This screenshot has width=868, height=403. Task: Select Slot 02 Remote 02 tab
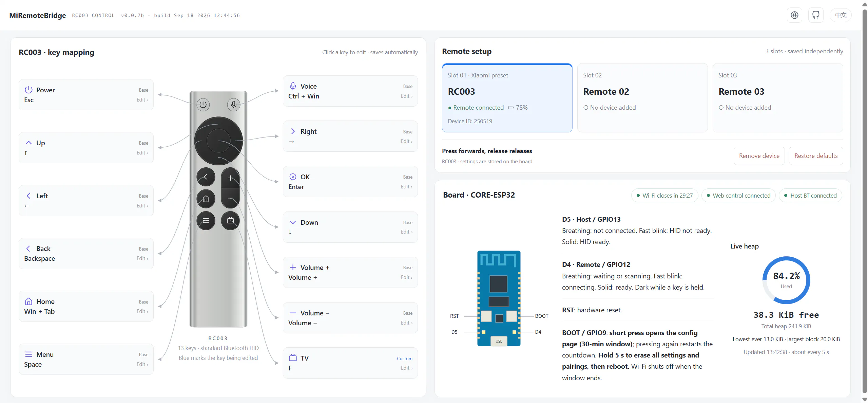coord(642,98)
